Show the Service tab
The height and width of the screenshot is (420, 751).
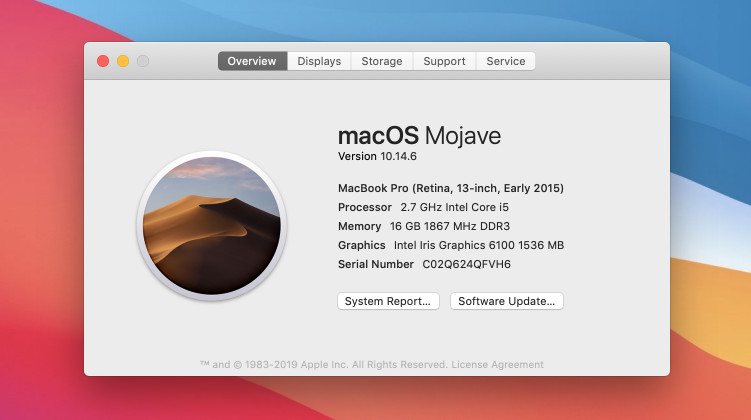(x=505, y=61)
